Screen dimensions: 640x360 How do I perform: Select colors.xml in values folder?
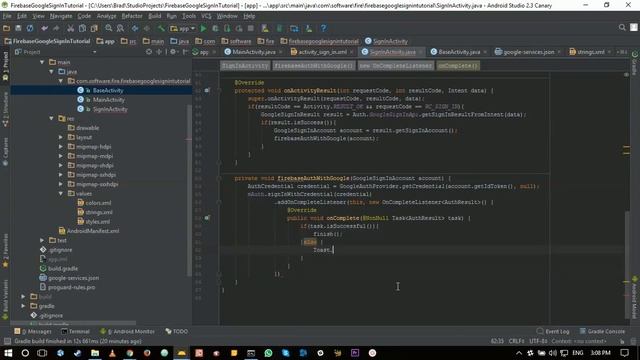(x=98, y=203)
